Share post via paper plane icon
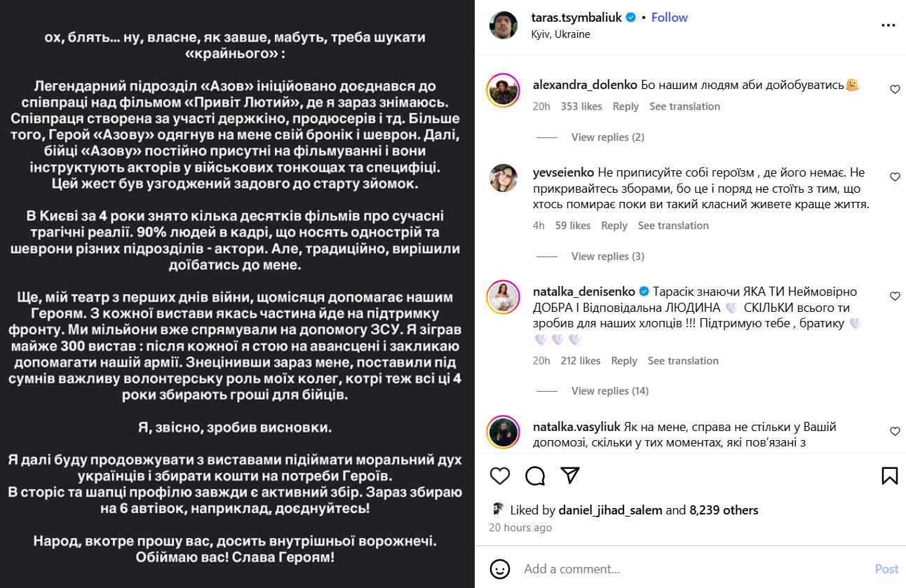906x588 pixels. [x=570, y=476]
